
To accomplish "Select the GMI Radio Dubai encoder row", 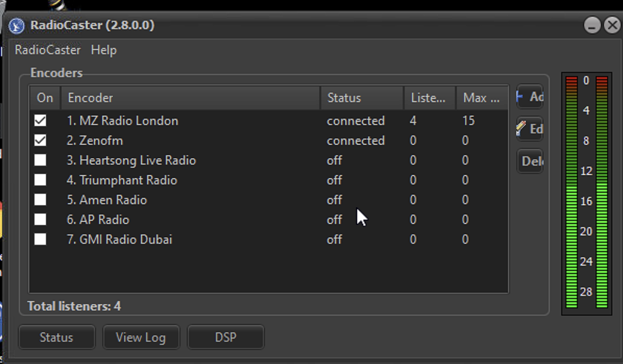I will [269, 239].
